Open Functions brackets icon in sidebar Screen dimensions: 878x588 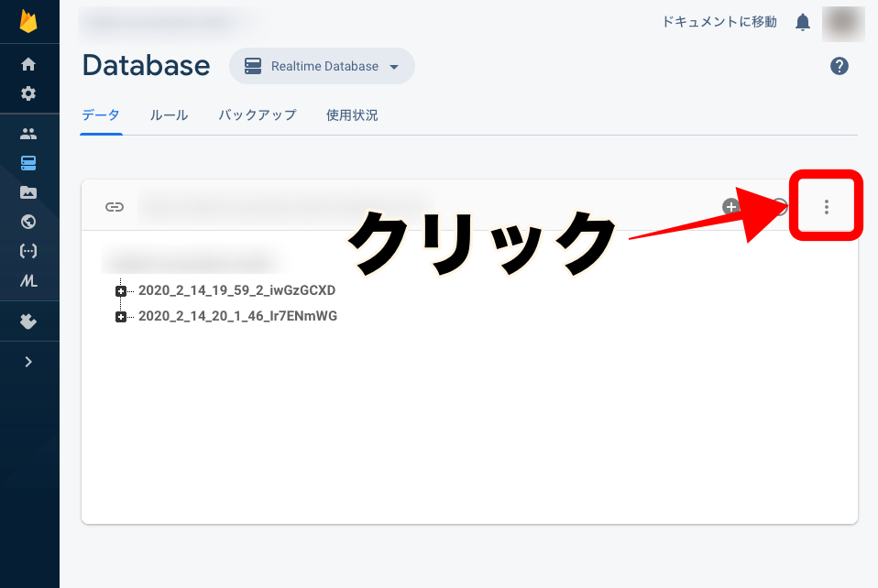(28, 251)
